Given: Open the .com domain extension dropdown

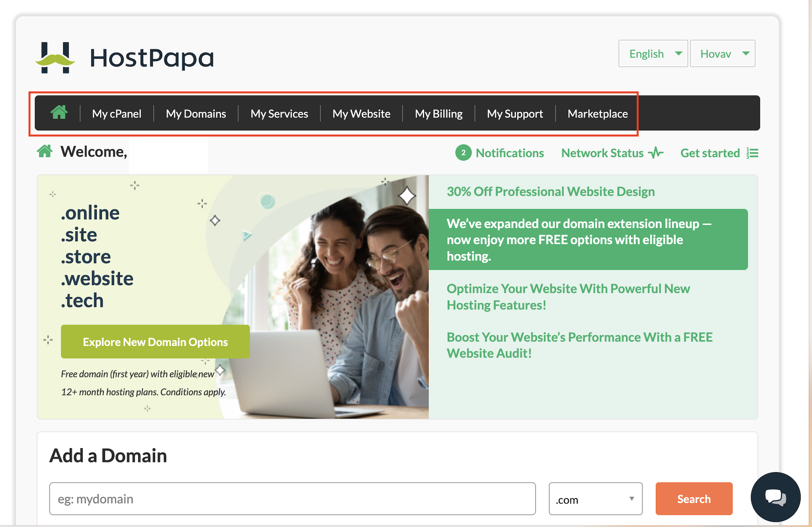Looking at the screenshot, I should [595, 499].
